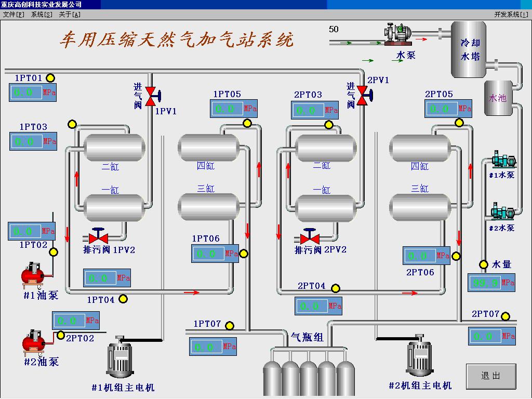Image resolution: width=532 pixels, height=399 pixels.
Task: Click the 1PT03 yellow sensor indicator
Action: click(x=72, y=124)
